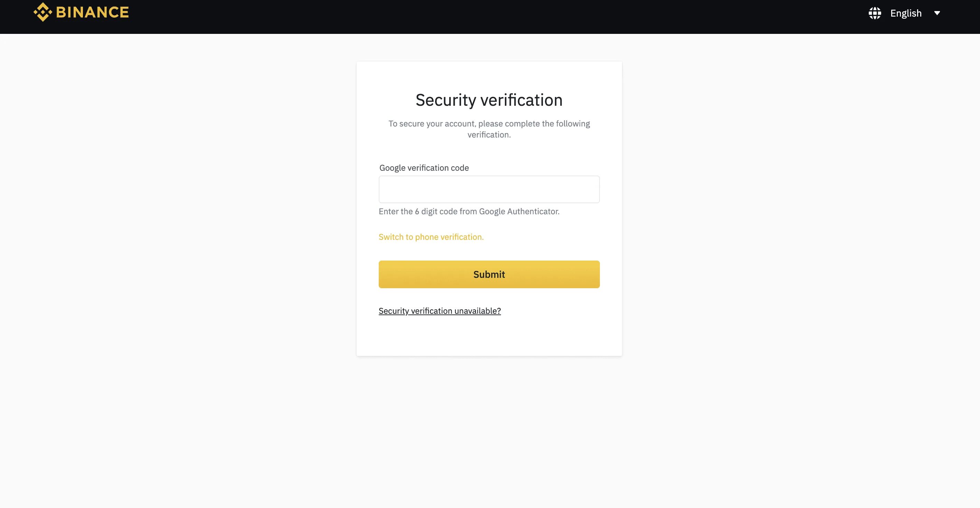Viewport: 980px width, 508px height.
Task: Click the BINANCE wordmark in header
Action: click(x=92, y=12)
